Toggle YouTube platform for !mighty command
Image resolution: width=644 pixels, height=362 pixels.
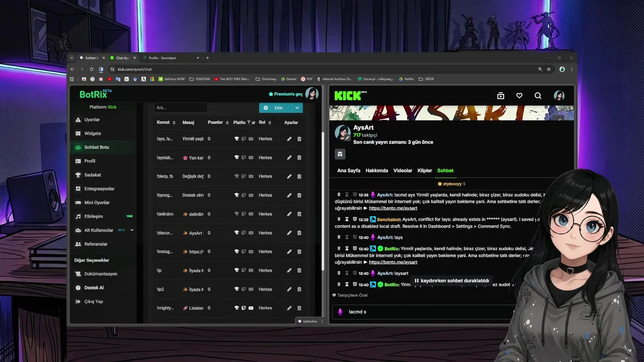tap(251, 308)
